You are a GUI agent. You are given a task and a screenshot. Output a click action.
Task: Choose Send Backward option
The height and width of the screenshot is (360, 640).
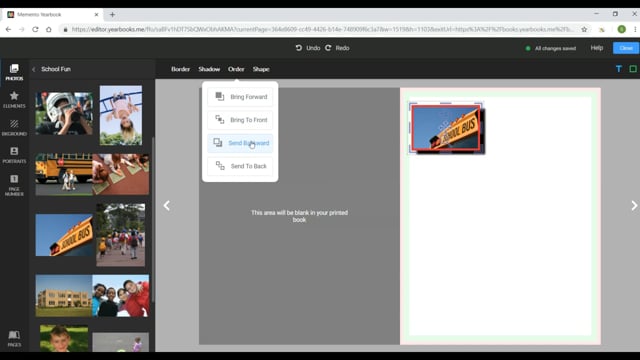(240, 143)
